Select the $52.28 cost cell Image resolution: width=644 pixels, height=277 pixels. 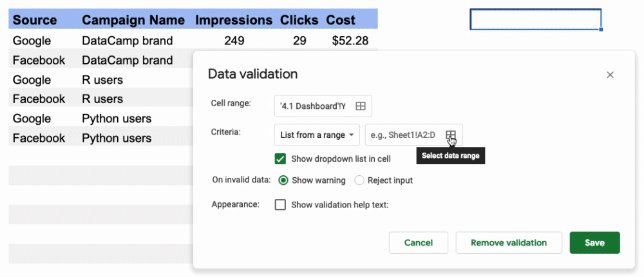pos(350,41)
